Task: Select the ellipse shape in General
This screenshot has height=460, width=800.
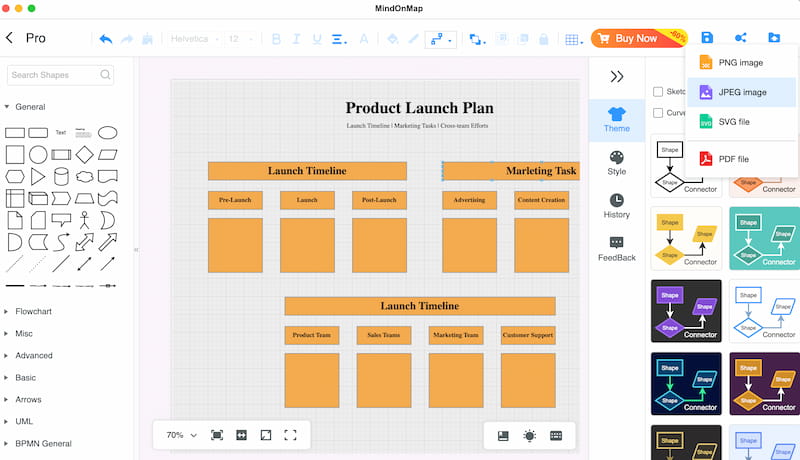Action: click(108, 133)
